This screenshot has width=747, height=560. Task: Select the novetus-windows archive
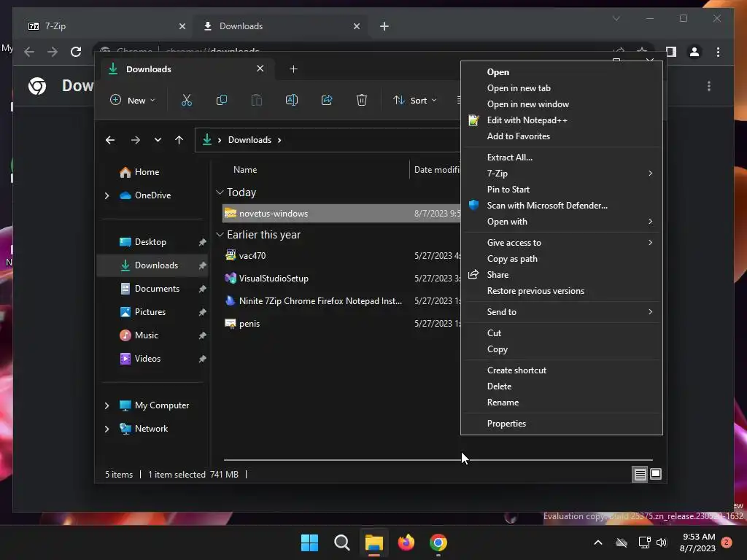pyautogui.click(x=341, y=214)
